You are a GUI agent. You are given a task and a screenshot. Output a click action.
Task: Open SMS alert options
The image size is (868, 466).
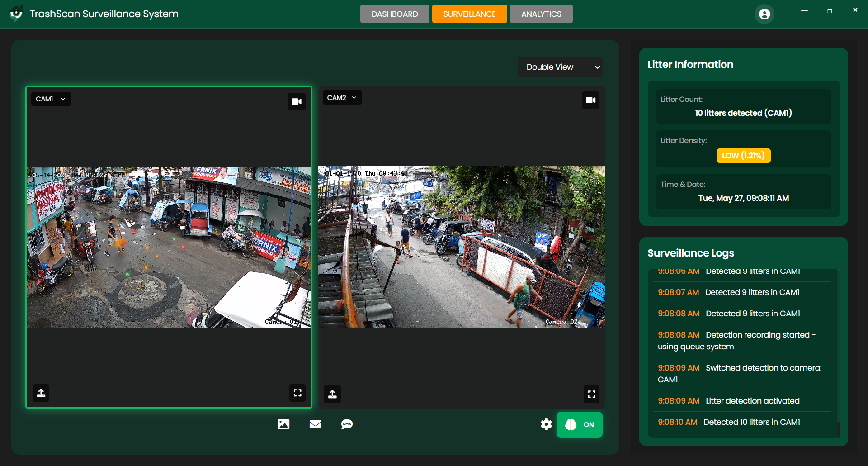point(347,424)
